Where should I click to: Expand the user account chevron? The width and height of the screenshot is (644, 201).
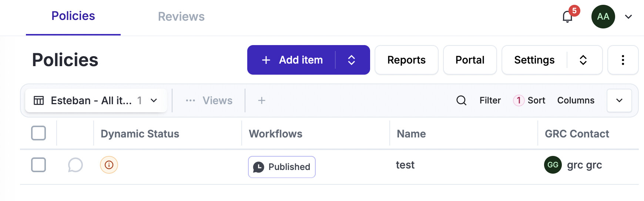(x=628, y=17)
